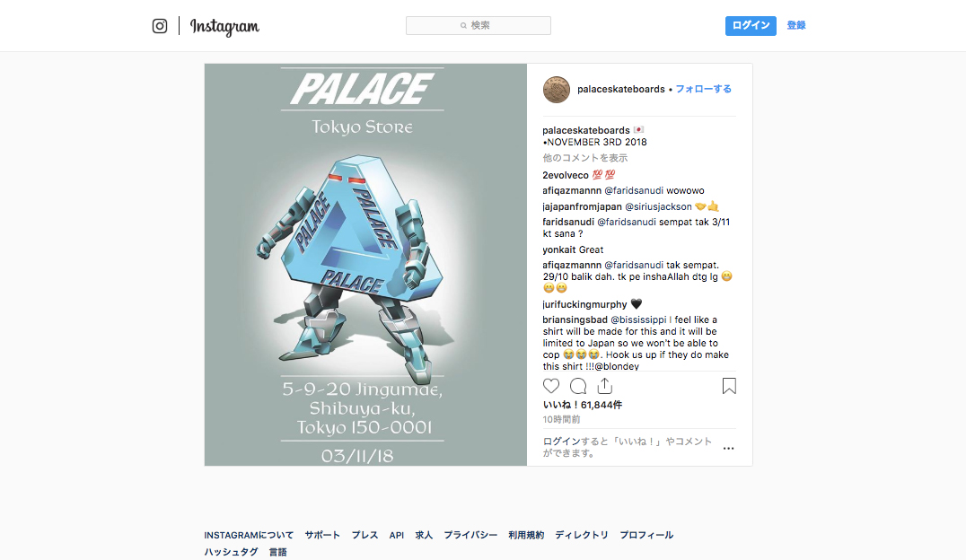The height and width of the screenshot is (560, 966).
Task: Open the three-dot more options menu
Action: coord(728,449)
